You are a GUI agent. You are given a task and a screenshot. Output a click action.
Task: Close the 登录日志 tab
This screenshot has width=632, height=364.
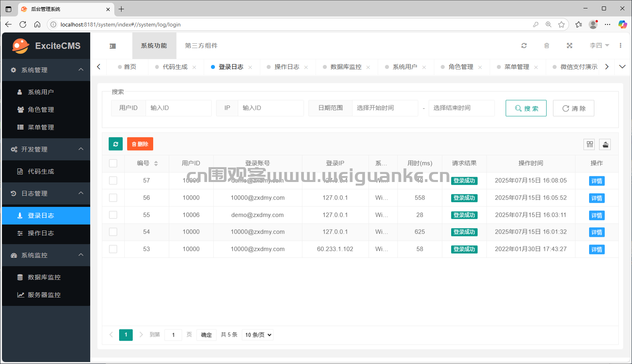click(x=250, y=67)
